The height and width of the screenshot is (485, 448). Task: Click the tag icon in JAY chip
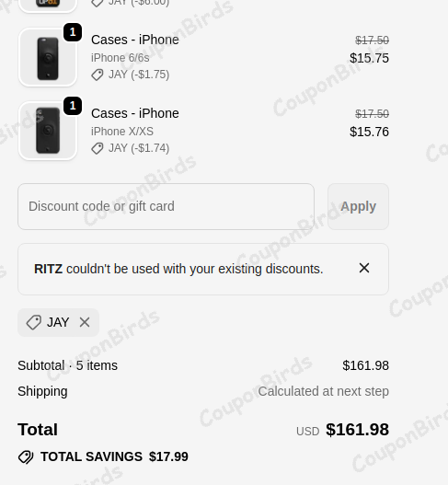[x=33, y=322]
